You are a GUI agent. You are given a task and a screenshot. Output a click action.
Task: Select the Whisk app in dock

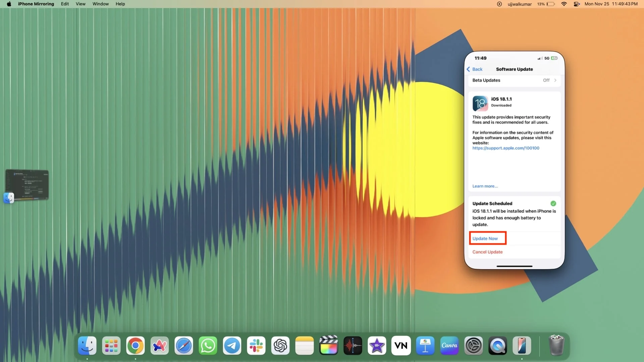coord(159,345)
